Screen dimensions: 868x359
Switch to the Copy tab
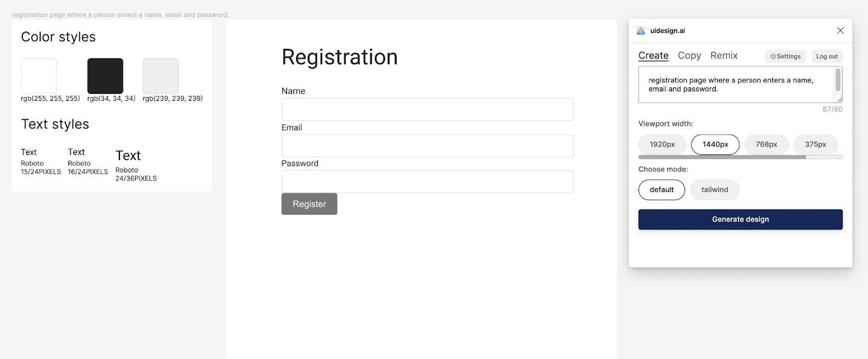pos(689,55)
